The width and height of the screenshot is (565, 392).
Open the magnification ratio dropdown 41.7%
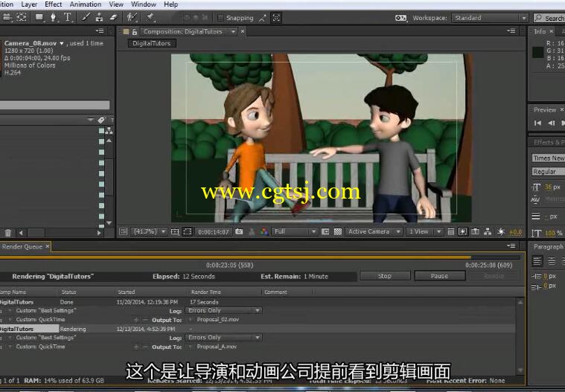[149, 231]
